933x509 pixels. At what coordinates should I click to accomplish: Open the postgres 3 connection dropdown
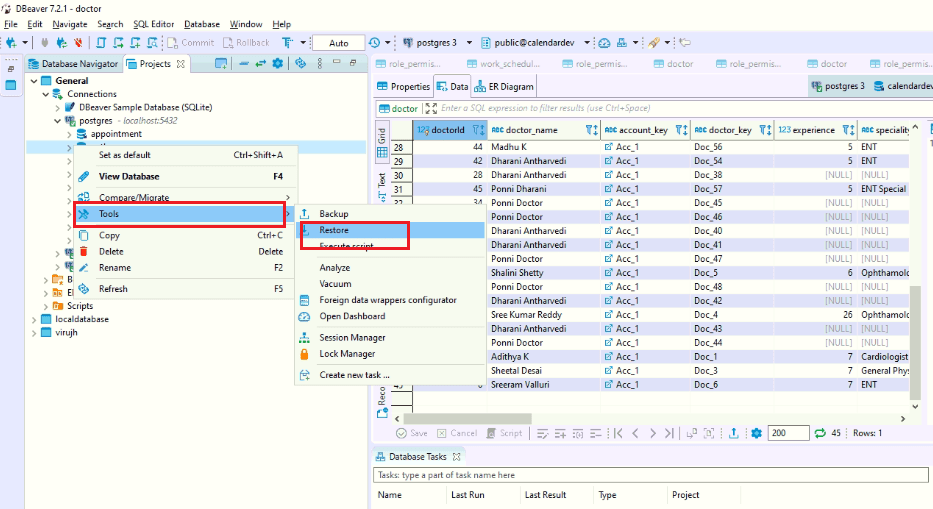pos(469,43)
